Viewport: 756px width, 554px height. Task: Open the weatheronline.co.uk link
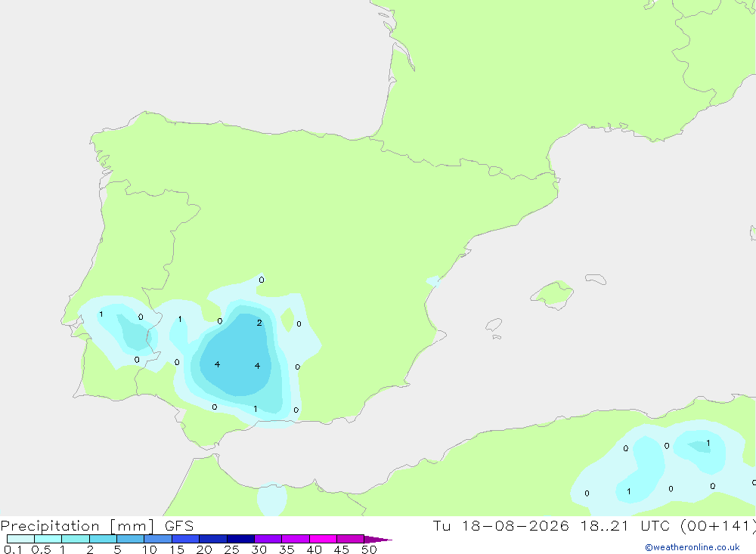click(692, 547)
